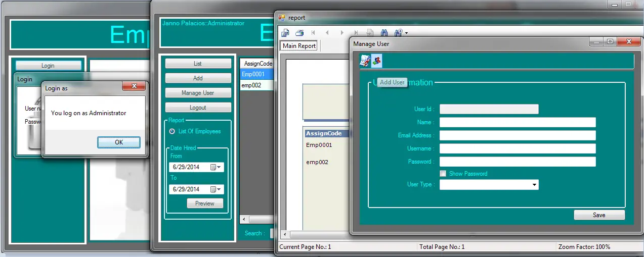This screenshot has height=257, width=644.
Task: Click the Export Report icon
Action: click(x=285, y=33)
